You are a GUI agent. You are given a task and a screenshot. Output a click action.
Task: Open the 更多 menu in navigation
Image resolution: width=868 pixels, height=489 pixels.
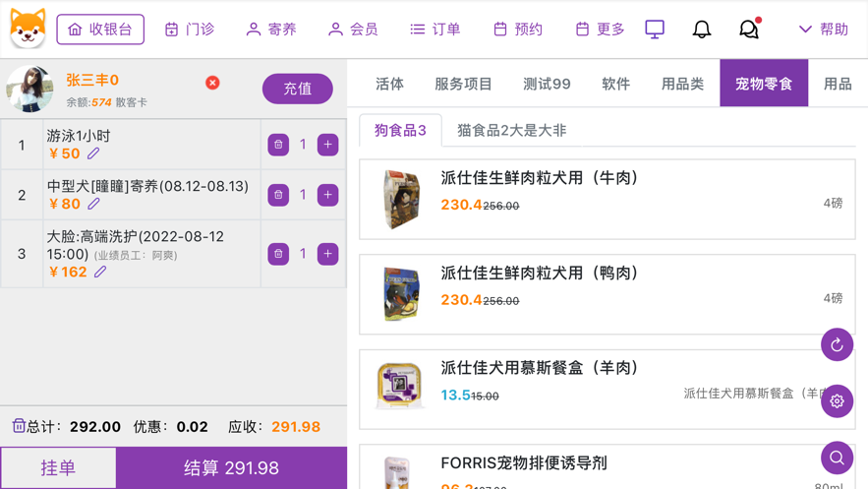(600, 30)
